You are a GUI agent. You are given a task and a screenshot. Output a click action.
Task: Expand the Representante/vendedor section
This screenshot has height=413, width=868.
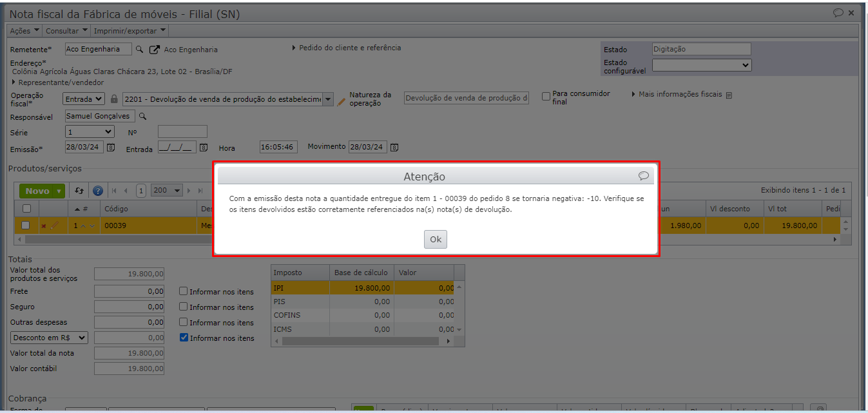click(57, 82)
